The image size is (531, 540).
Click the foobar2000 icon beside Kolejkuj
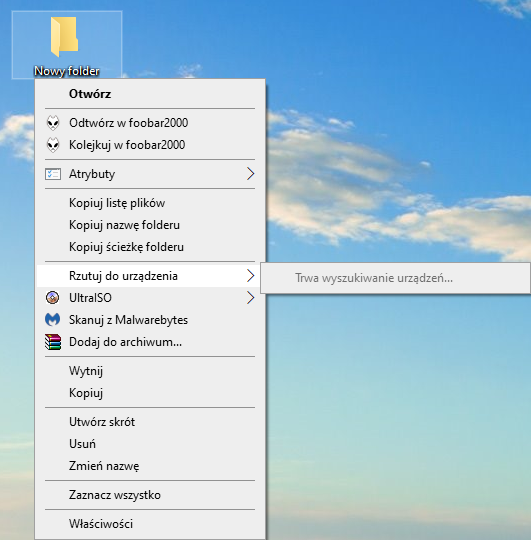tap(53, 145)
